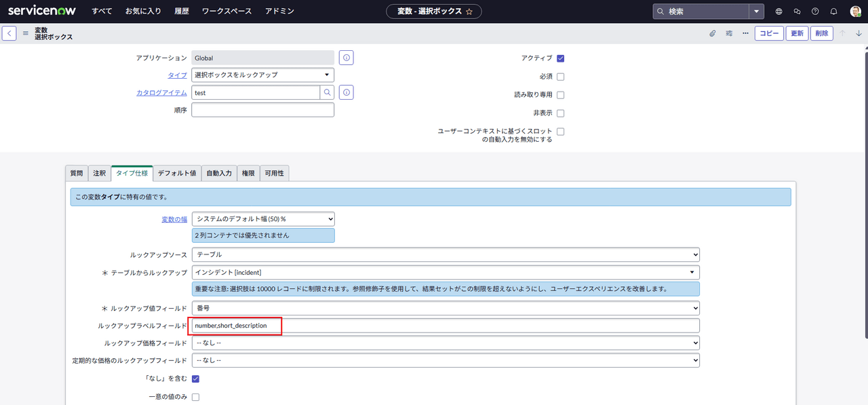Click the 更新 button
Screen dimensions: 868x405
(797, 33)
